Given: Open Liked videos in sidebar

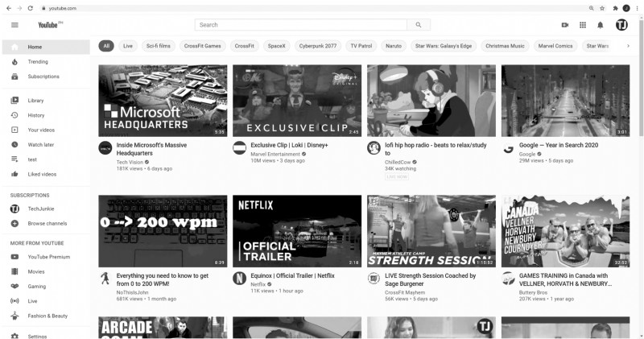Looking at the screenshot, I should tap(46, 174).
